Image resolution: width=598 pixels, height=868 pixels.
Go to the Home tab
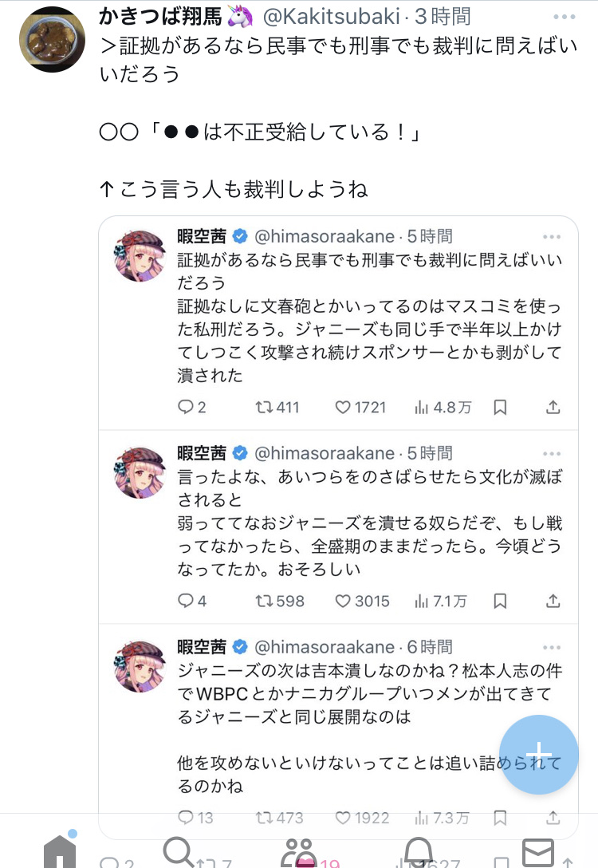click(x=60, y=850)
